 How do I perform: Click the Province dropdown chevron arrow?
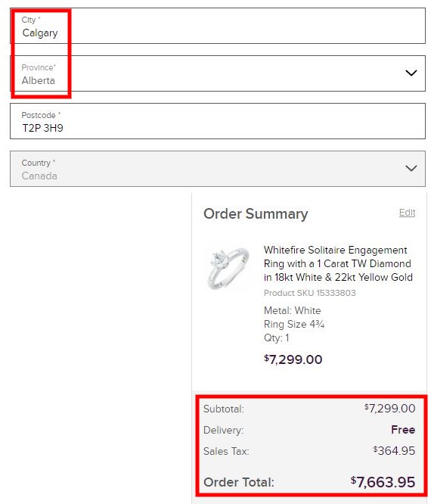411,73
